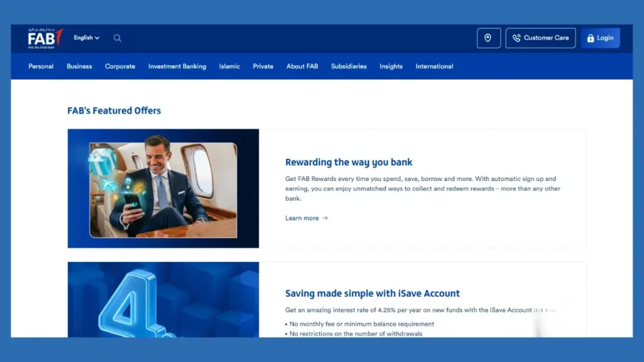The image size is (644, 362).
Task: Open the 'Rewarding the way you bank' heading
Action: coord(348,162)
